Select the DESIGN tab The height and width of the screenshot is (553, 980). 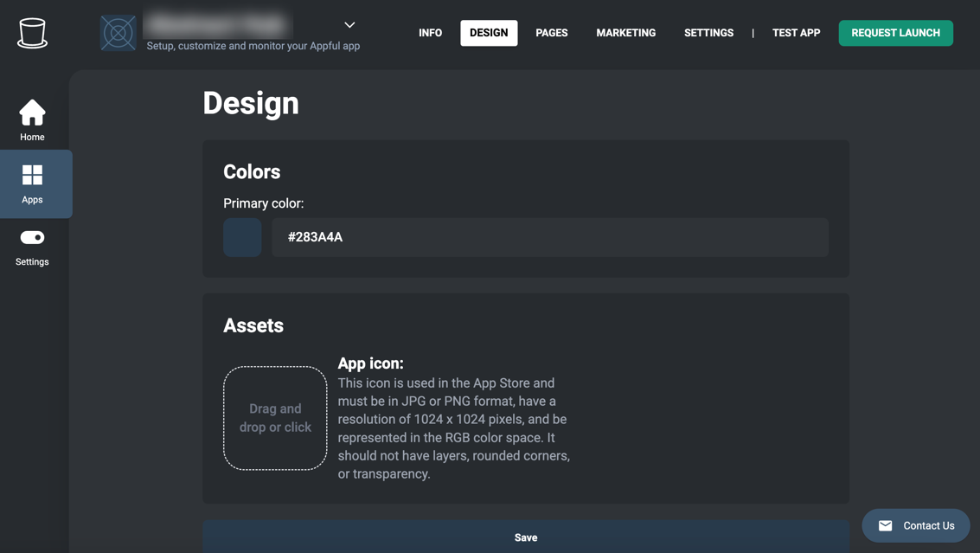[x=489, y=33]
